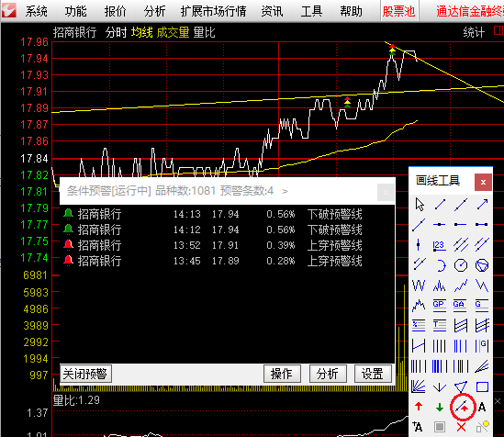Switch to the 成交量 indicator label
504x437 pixels.
pyautogui.click(x=173, y=32)
